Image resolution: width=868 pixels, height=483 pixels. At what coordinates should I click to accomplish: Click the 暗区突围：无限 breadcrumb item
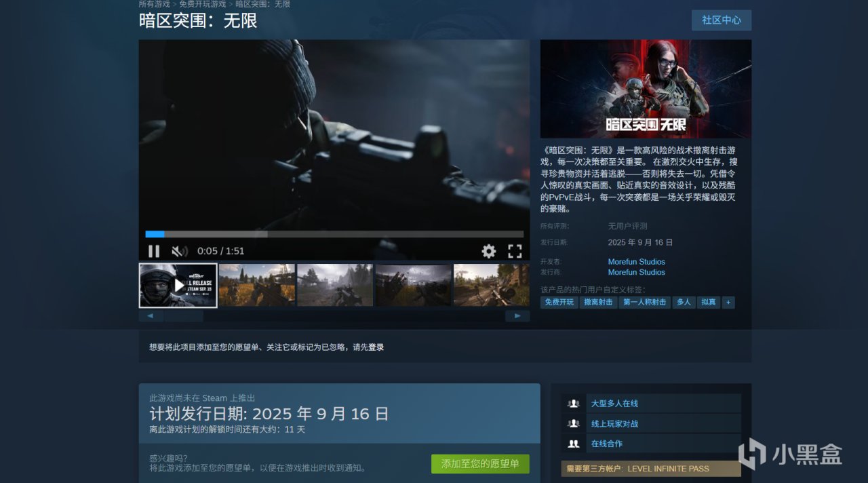(263, 4)
